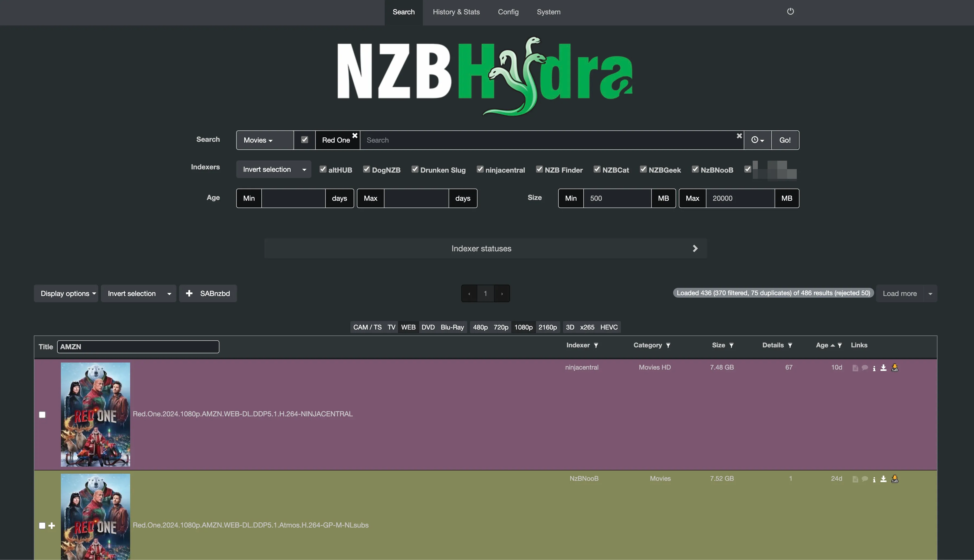Screen dimensions: 974x560
Task: Open the Movies category dropdown
Action: [265, 140]
